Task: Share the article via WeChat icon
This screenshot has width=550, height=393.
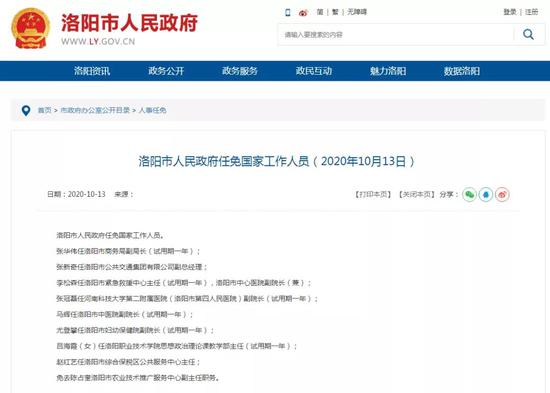Action: coord(469,194)
